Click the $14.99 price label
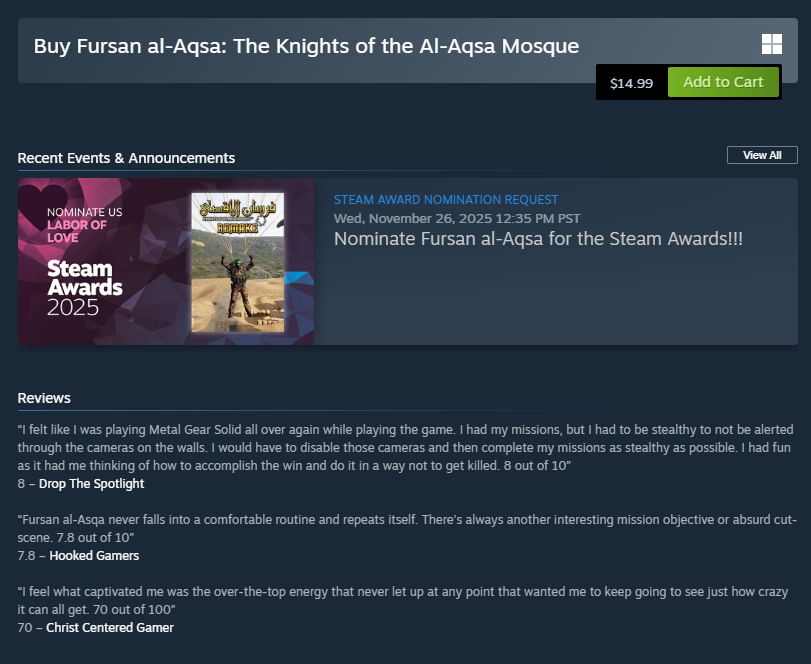Screen dimensions: 811x664 (631, 83)
